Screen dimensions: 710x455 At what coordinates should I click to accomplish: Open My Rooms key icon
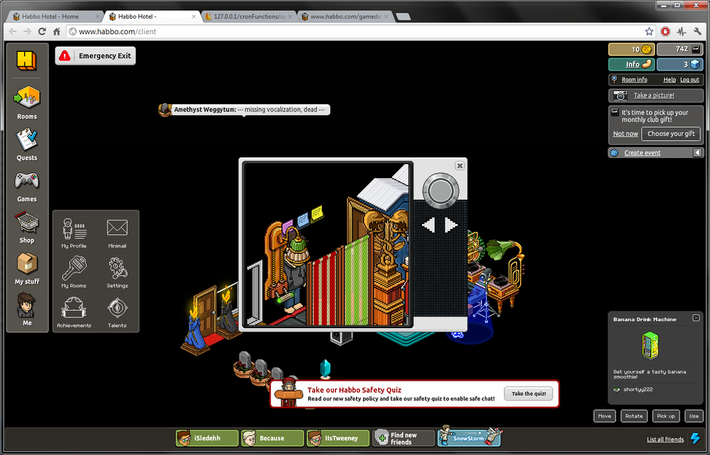[74, 268]
